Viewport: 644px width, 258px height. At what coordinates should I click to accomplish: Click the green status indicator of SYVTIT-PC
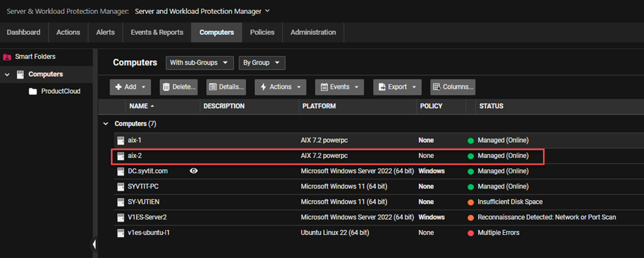471,187
